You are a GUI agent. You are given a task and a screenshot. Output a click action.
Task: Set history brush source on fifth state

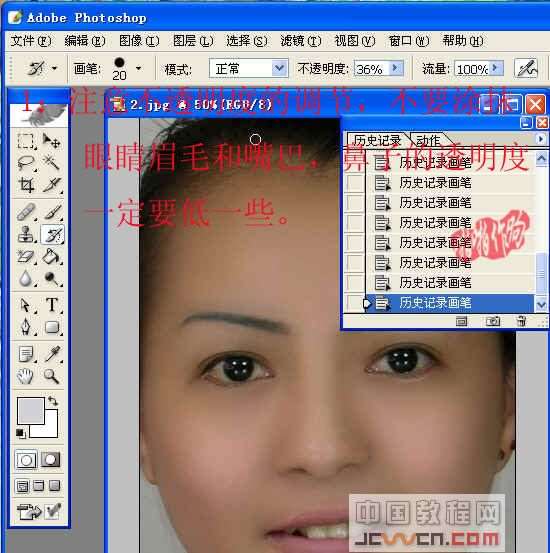pyautogui.click(x=354, y=243)
